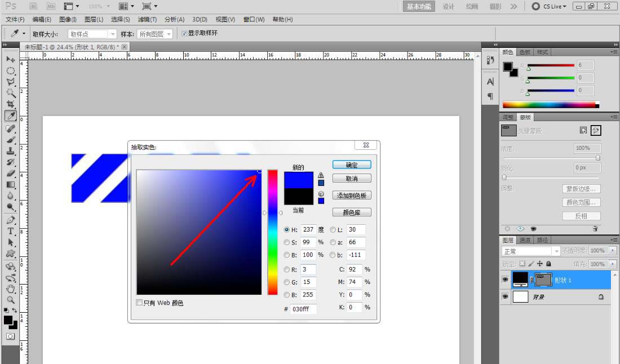Select the R red radio button
The image size is (620, 364).
287,269
